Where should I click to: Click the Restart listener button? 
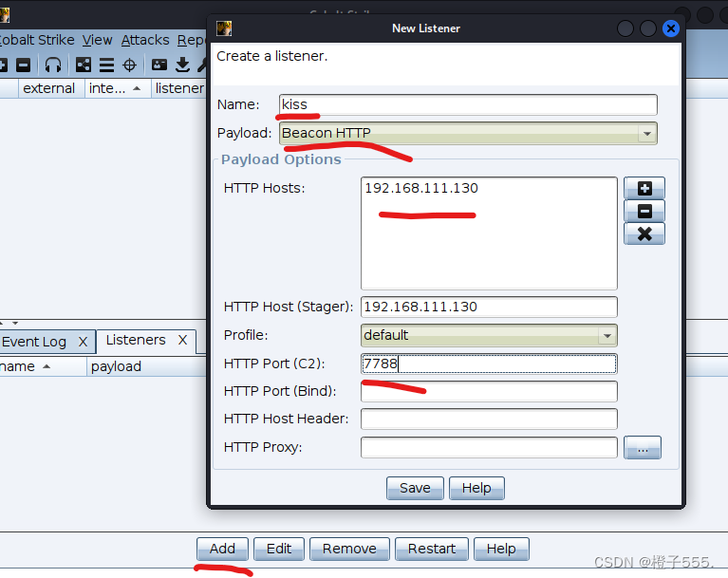point(431,549)
